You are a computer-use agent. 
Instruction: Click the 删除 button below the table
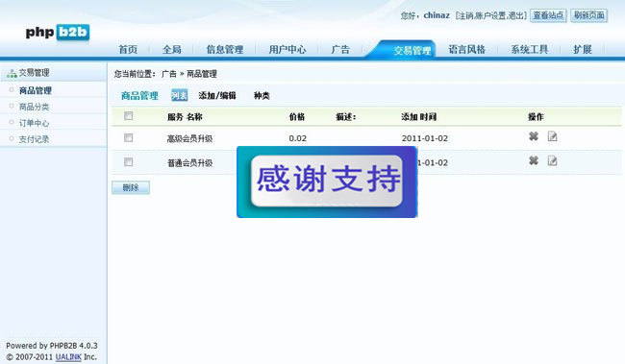coord(131,187)
